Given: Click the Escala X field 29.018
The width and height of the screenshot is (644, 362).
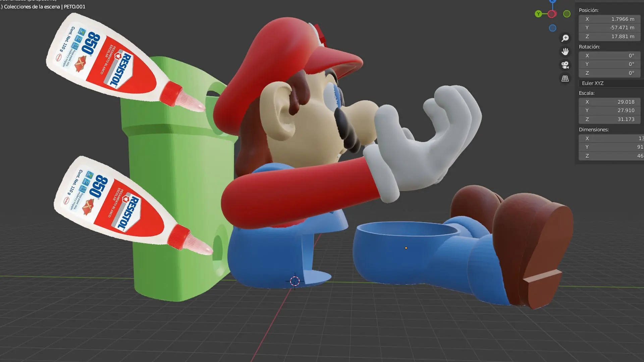Looking at the screenshot, I should (609, 102).
